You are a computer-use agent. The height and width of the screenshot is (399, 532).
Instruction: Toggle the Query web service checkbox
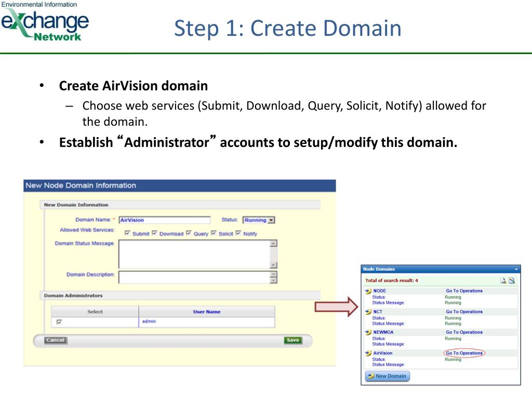pos(189,233)
